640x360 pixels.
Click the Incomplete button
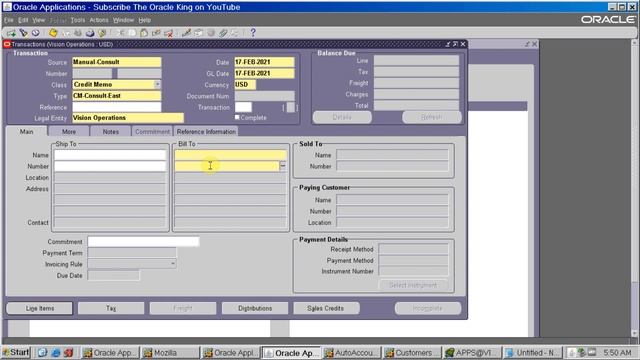point(427,308)
